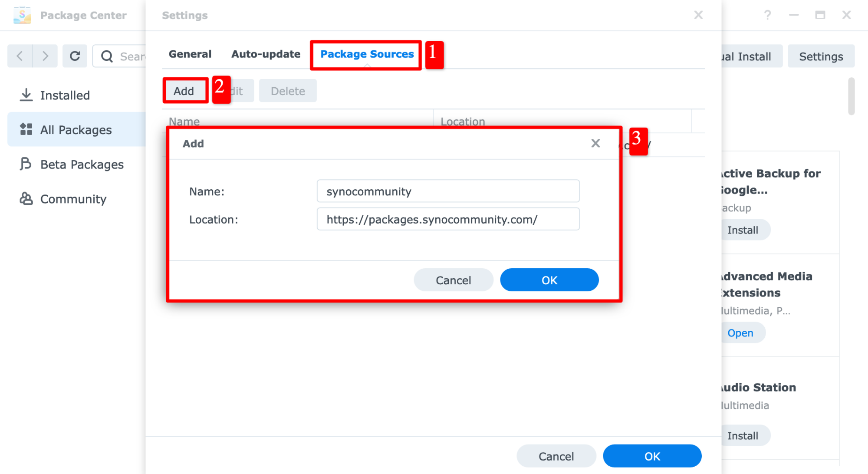868x474 pixels.
Task: Go forward with the right arrow button
Action: click(45, 56)
